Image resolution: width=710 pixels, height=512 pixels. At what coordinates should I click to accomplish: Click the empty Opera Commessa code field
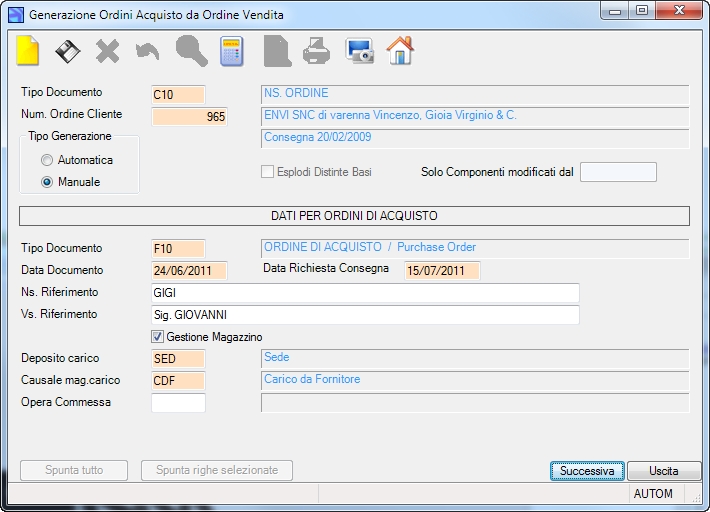click(178, 403)
